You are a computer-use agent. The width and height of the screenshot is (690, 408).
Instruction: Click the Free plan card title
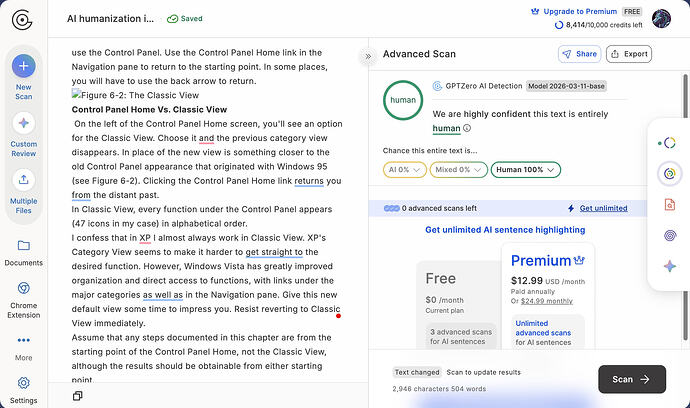[x=440, y=279]
